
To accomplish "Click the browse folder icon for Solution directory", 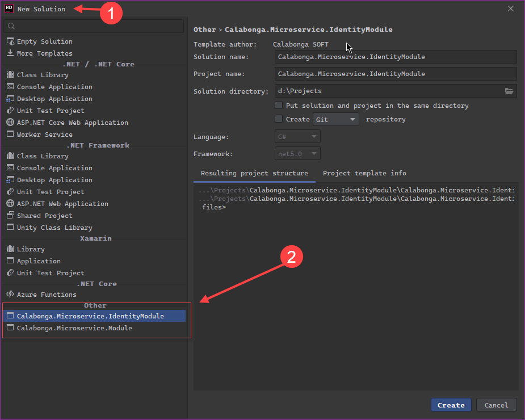I will [x=509, y=91].
